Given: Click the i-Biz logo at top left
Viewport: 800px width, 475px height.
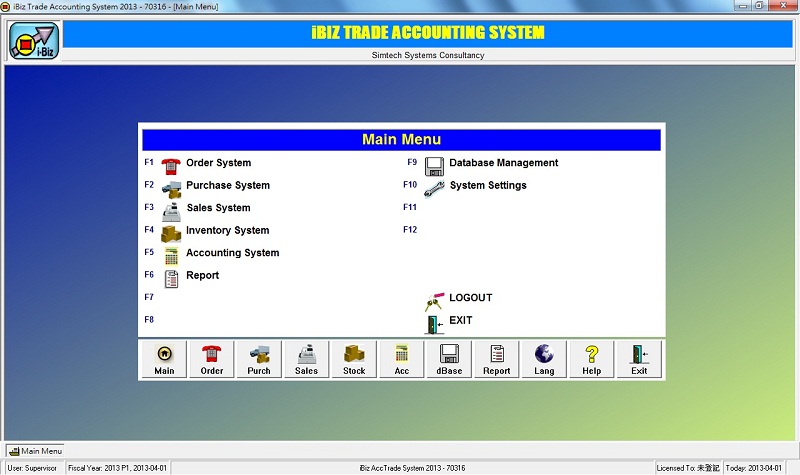Looking at the screenshot, I should click(x=34, y=41).
